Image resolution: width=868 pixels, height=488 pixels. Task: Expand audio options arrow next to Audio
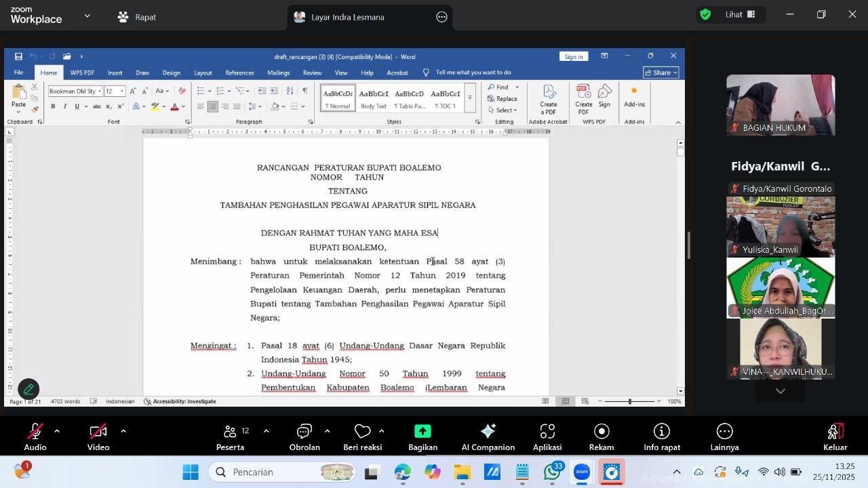[57, 431]
